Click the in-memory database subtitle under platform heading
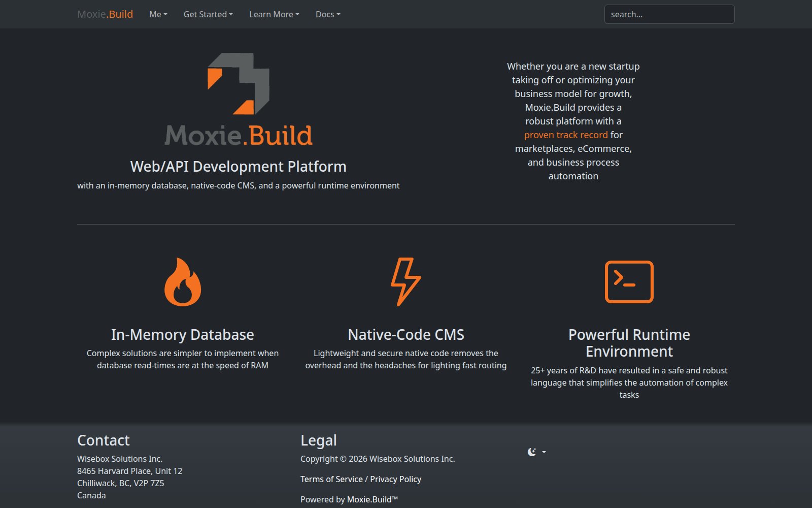The image size is (812, 508). pyautogui.click(x=239, y=185)
